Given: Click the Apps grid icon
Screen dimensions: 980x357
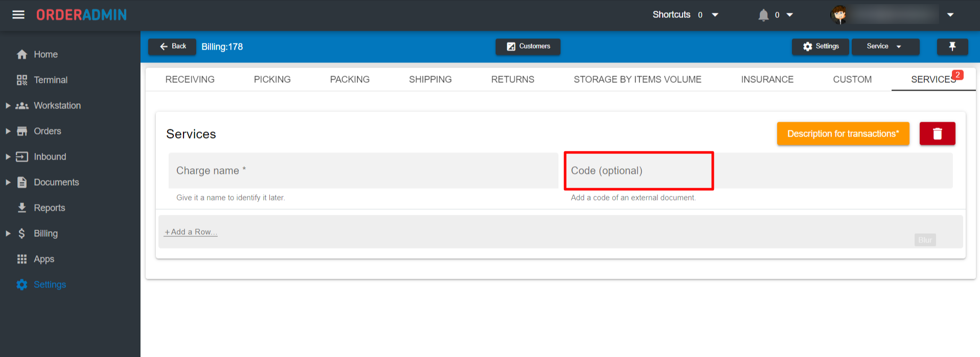Looking at the screenshot, I should click(x=22, y=259).
